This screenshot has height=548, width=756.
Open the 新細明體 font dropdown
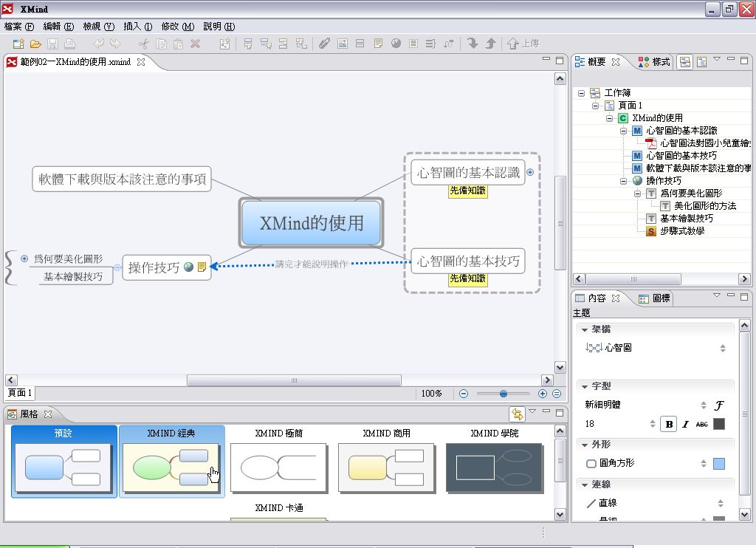coord(704,405)
